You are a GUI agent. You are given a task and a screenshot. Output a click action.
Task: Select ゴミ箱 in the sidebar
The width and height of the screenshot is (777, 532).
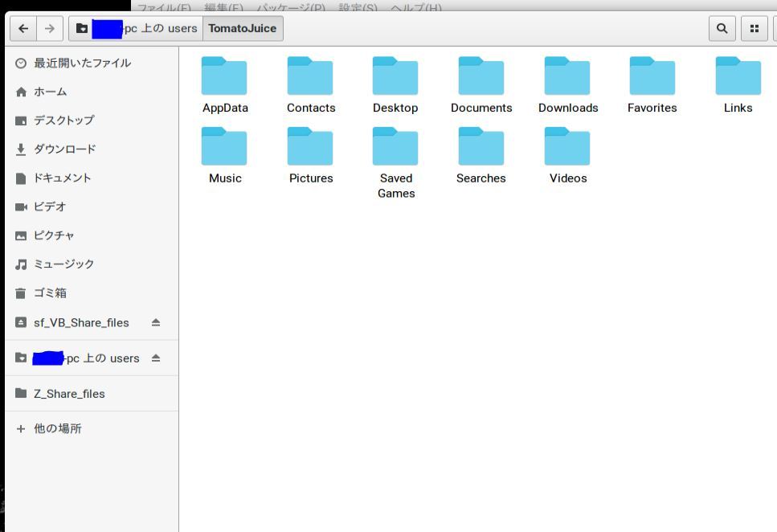(50, 293)
